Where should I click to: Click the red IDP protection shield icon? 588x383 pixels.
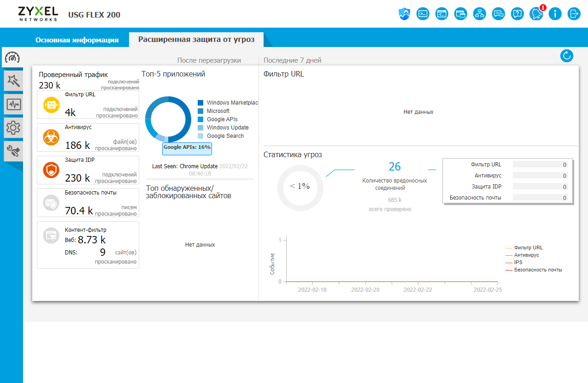(x=51, y=170)
